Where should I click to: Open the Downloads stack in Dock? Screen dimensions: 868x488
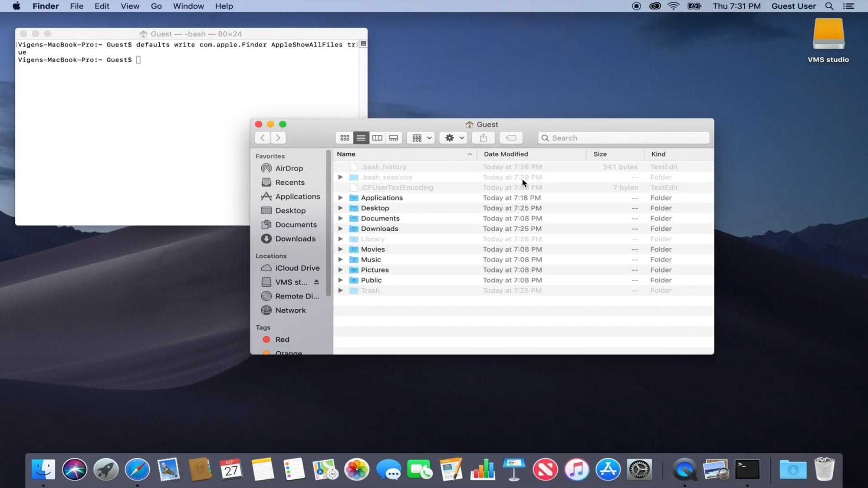click(x=793, y=469)
